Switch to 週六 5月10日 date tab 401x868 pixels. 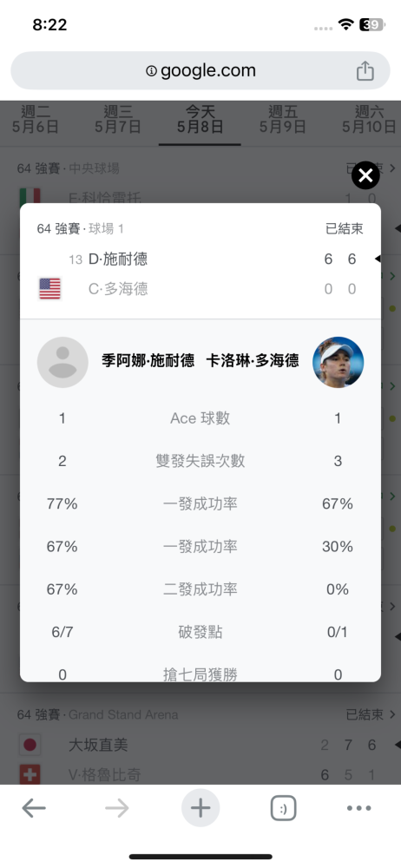pyautogui.click(x=368, y=120)
